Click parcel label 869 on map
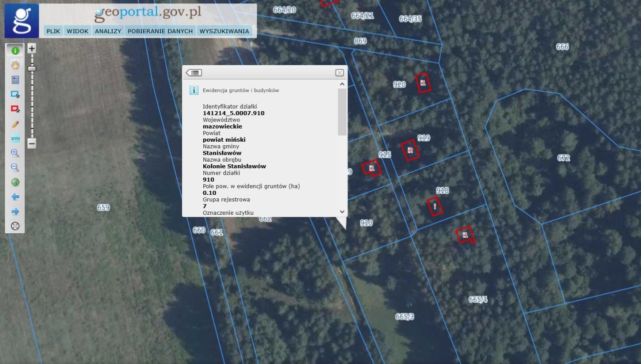The image size is (641, 364). pyautogui.click(x=360, y=41)
